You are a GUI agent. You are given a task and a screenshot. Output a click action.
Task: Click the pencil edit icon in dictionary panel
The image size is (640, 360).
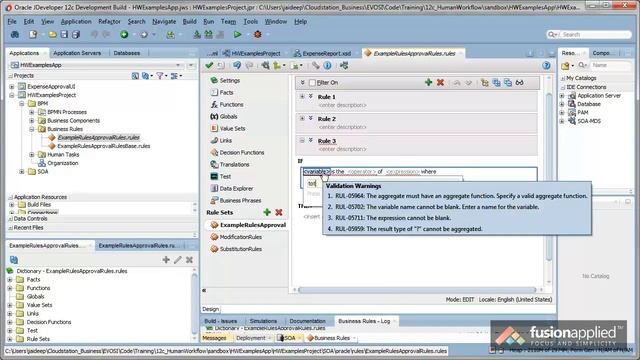pos(178,260)
